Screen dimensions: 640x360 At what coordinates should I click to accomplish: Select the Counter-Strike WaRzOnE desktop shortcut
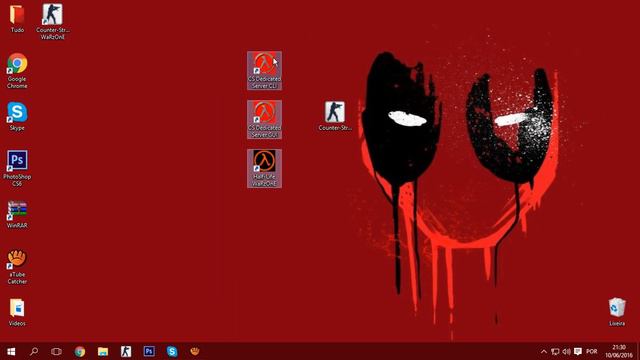[x=52, y=21]
